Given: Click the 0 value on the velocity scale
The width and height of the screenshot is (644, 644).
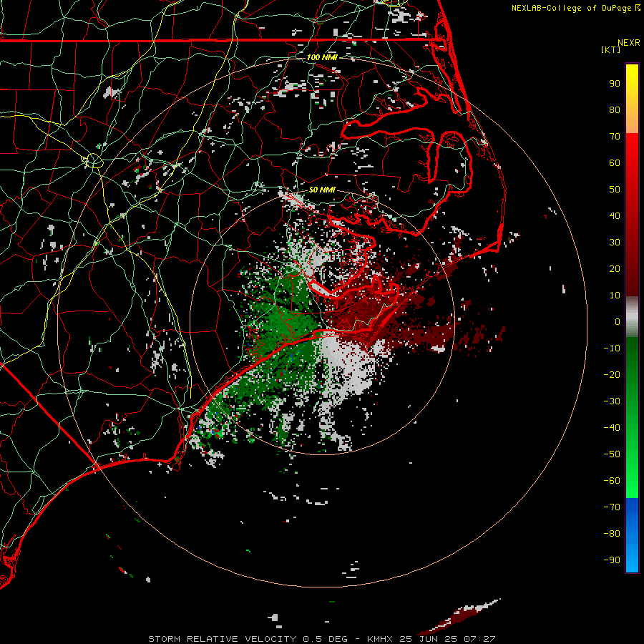Looking at the screenshot, I should point(618,321).
